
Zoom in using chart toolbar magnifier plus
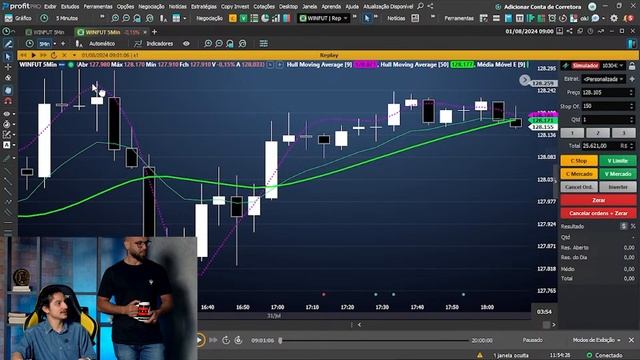pyautogui.click(x=208, y=44)
